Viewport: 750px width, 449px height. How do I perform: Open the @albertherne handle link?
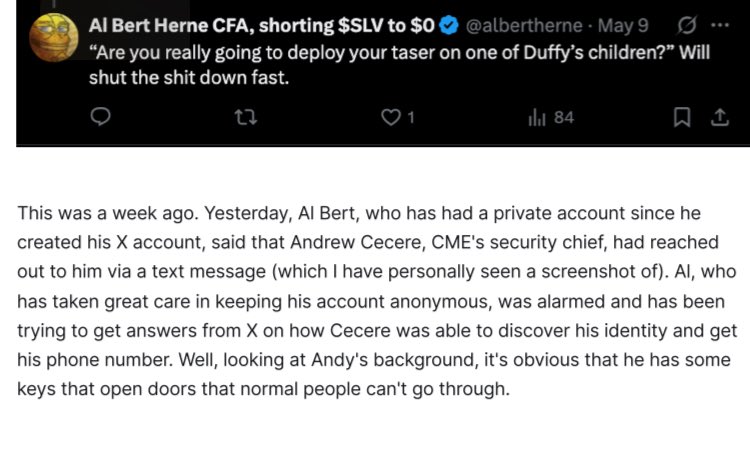coord(524,25)
